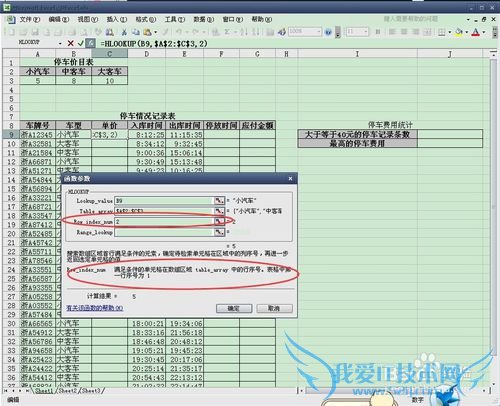This screenshot has width=500, height=406.
Task: Switch to the Sheet2 tab
Action: coord(68,390)
